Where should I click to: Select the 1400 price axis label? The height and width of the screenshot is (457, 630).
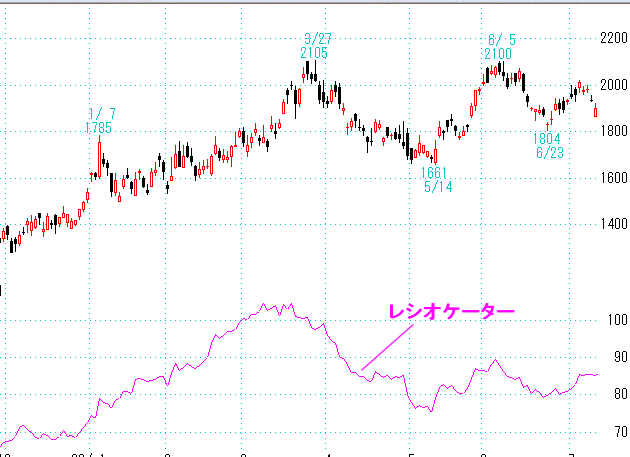(x=612, y=225)
